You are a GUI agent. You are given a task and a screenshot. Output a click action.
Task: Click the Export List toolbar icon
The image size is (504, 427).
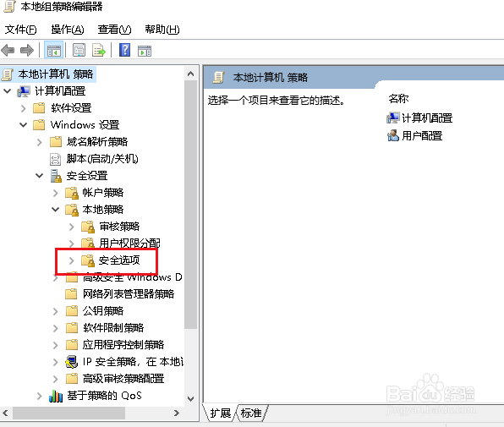tap(99, 50)
